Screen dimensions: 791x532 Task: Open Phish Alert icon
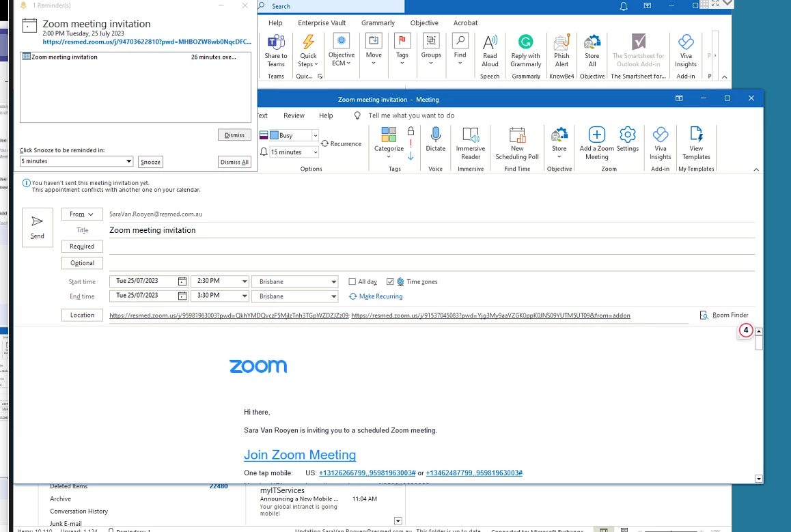pyautogui.click(x=561, y=51)
